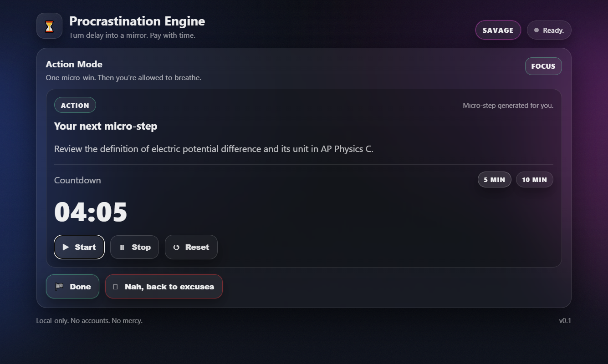Viewport: 608px width, 364px height.
Task: Click the 04:05 countdown timer display
Action: (x=91, y=212)
